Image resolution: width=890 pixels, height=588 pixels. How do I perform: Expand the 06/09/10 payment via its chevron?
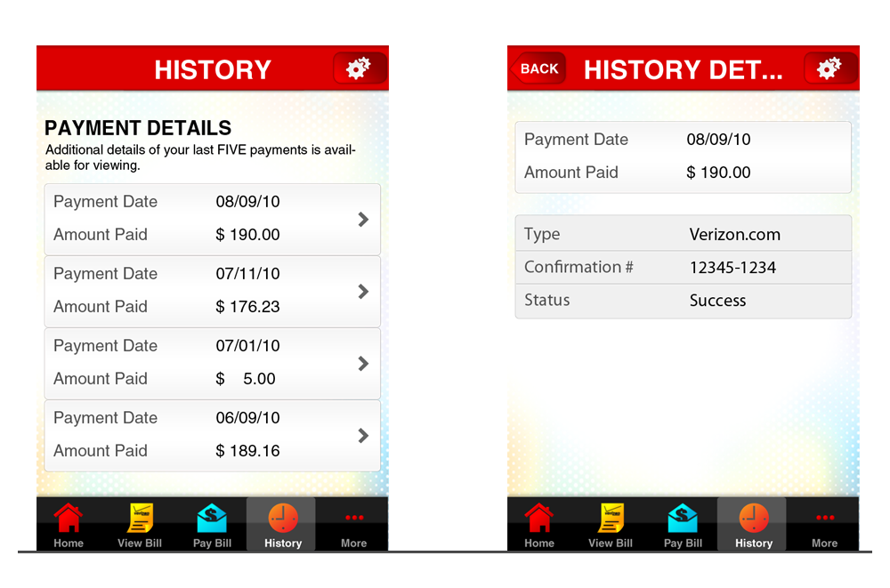(362, 435)
